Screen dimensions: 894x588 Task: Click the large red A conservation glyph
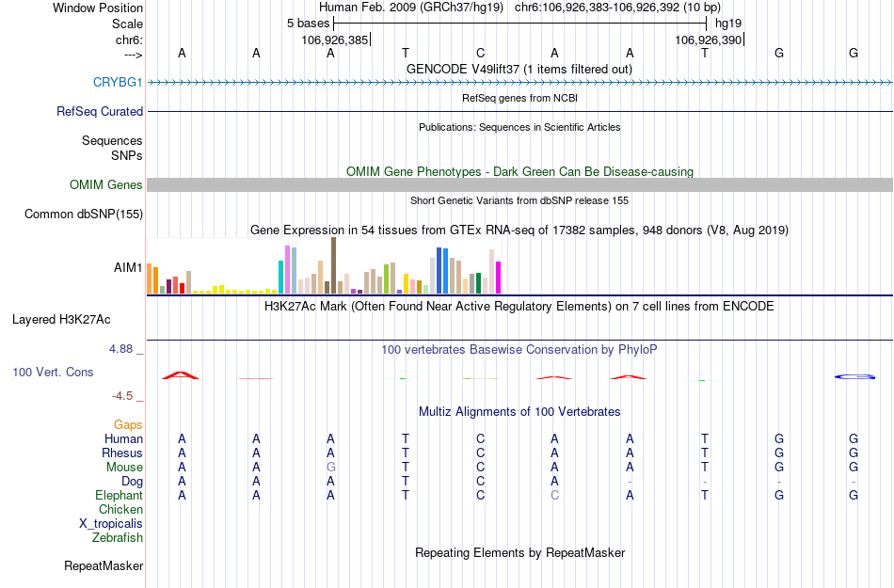tap(180, 374)
